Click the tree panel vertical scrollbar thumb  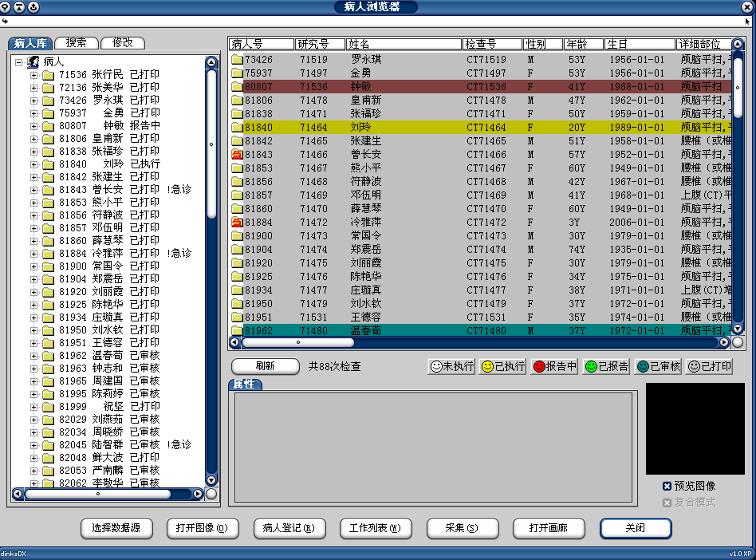coord(211,144)
